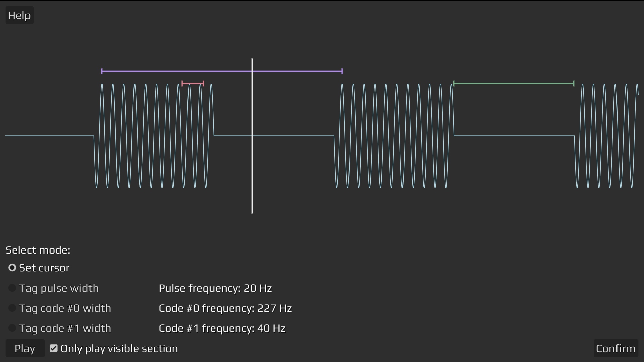Click the Confirm button
This screenshot has height=362, width=644.
pos(615,348)
